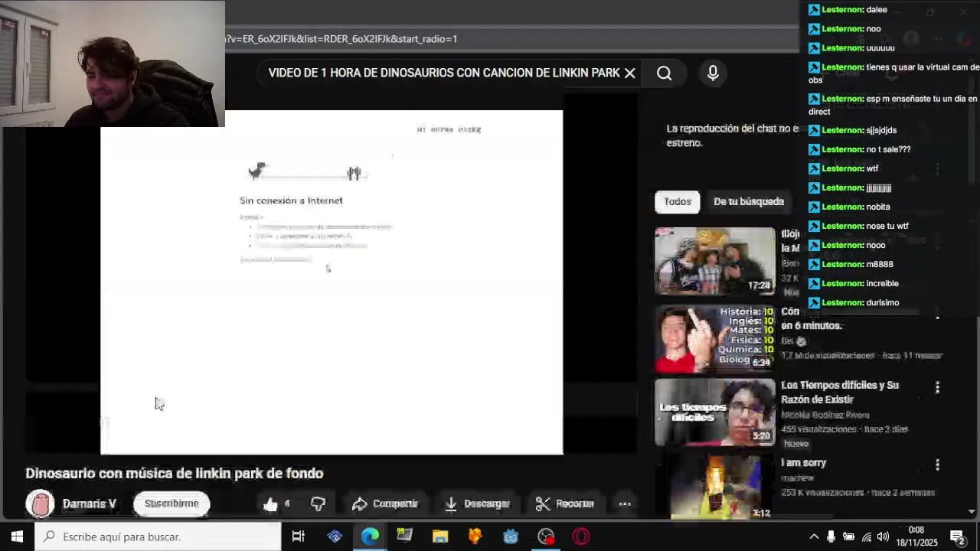Click the video search text field
Viewport: 980px width, 551px height.
click(444, 73)
